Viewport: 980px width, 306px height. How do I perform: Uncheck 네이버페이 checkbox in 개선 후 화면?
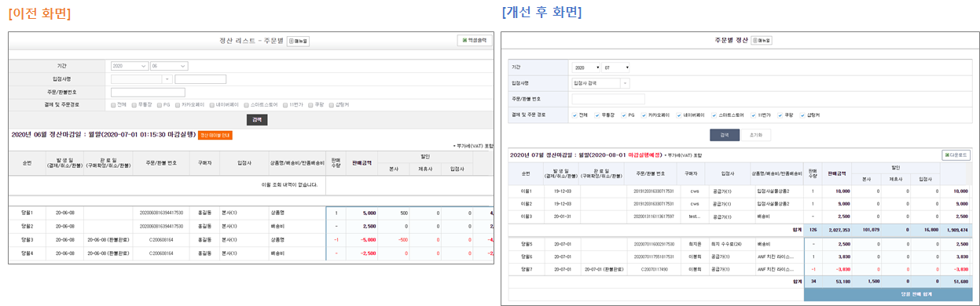click(x=679, y=115)
